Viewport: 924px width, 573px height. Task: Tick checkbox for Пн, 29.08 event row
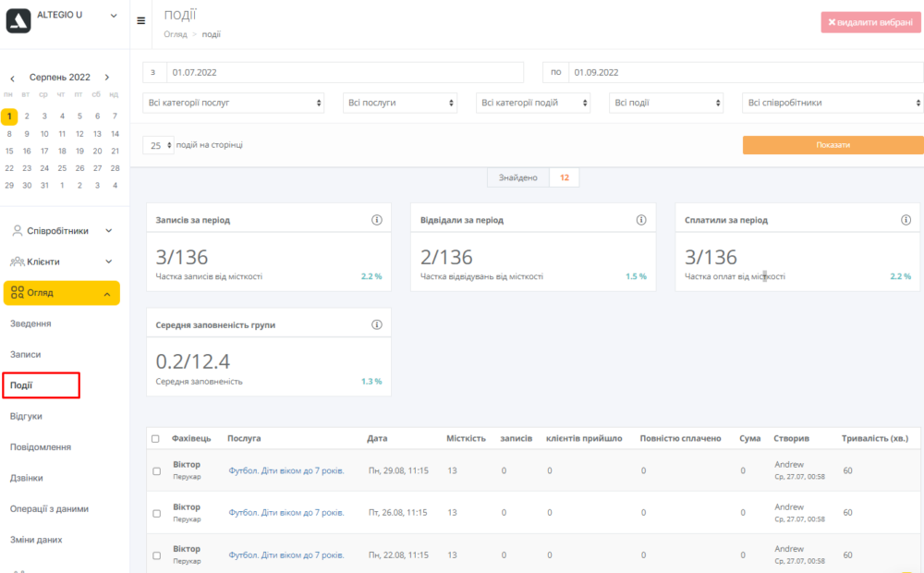[x=157, y=471]
